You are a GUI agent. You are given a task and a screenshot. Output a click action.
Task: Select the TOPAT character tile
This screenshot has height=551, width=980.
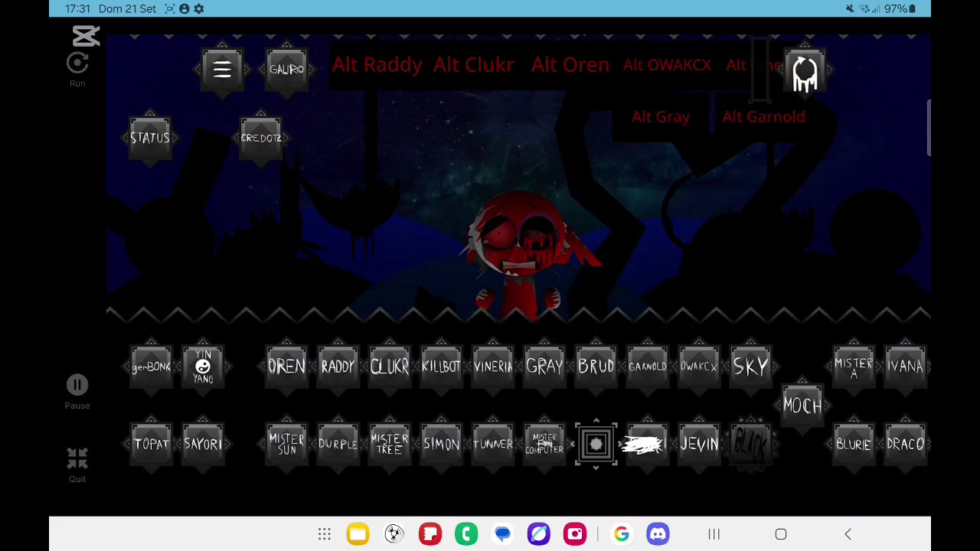[151, 444]
